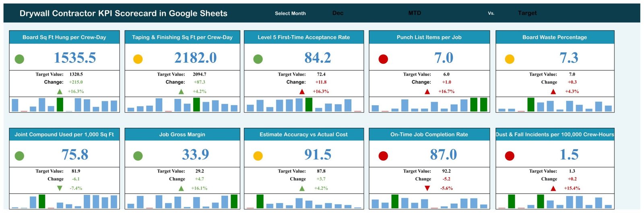Click red status dot for Punch List Items
This screenshot has height=213, width=644.
[x=383, y=59]
